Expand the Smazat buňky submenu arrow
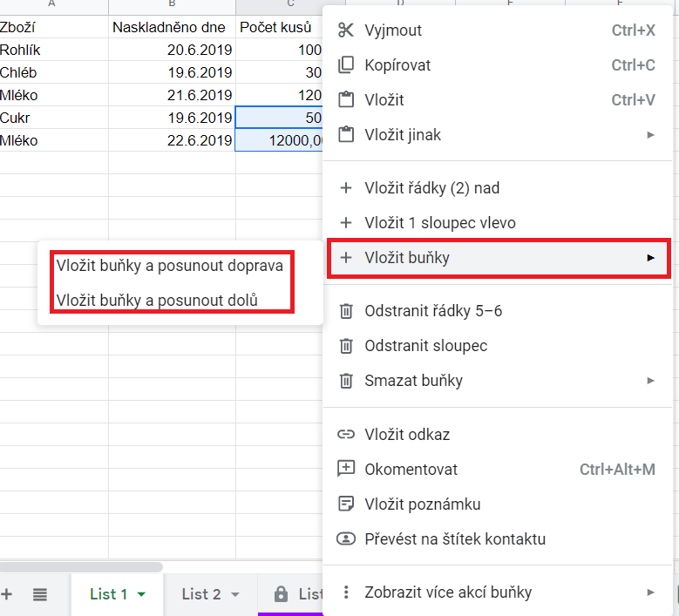Viewport: 679px width, 616px height. click(650, 381)
